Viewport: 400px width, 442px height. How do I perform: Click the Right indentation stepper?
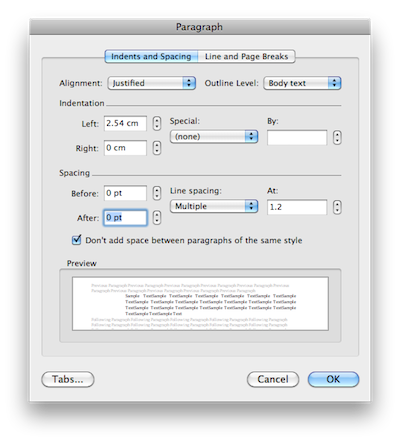click(x=157, y=148)
